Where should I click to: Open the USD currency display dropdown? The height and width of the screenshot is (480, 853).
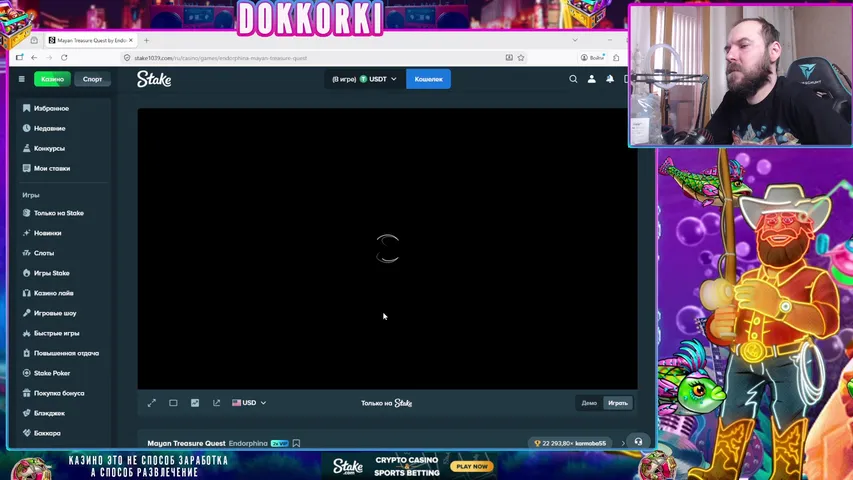[249, 403]
